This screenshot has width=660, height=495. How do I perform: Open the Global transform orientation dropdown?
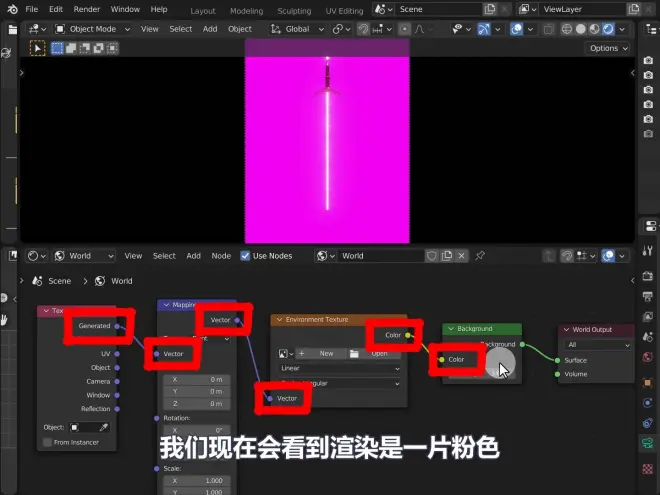click(298, 29)
